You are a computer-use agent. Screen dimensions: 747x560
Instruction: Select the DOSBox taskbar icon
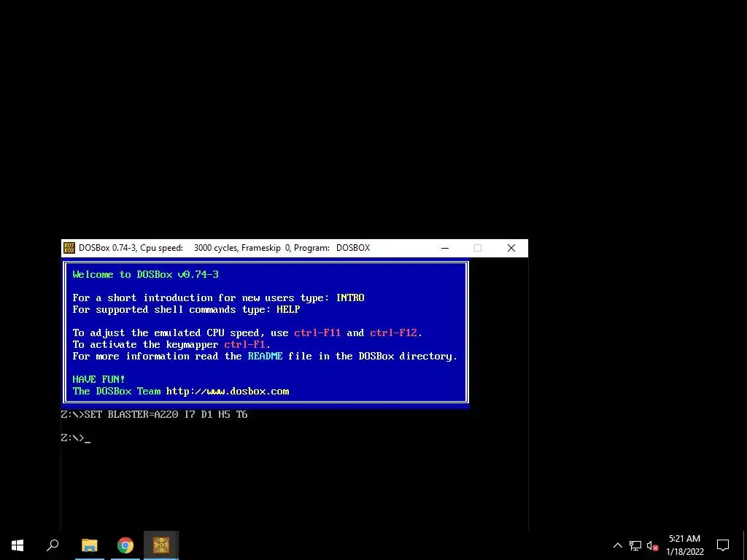(x=161, y=545)
